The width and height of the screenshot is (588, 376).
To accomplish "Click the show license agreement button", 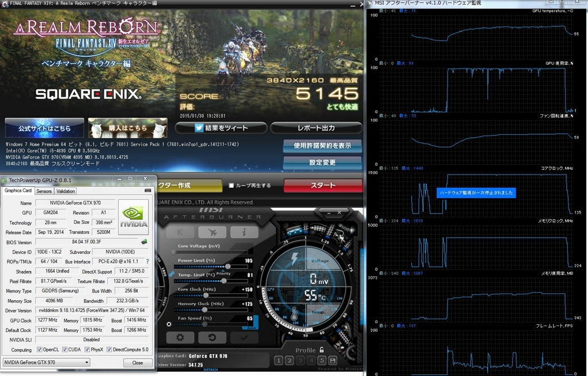I will pos(322,146).
